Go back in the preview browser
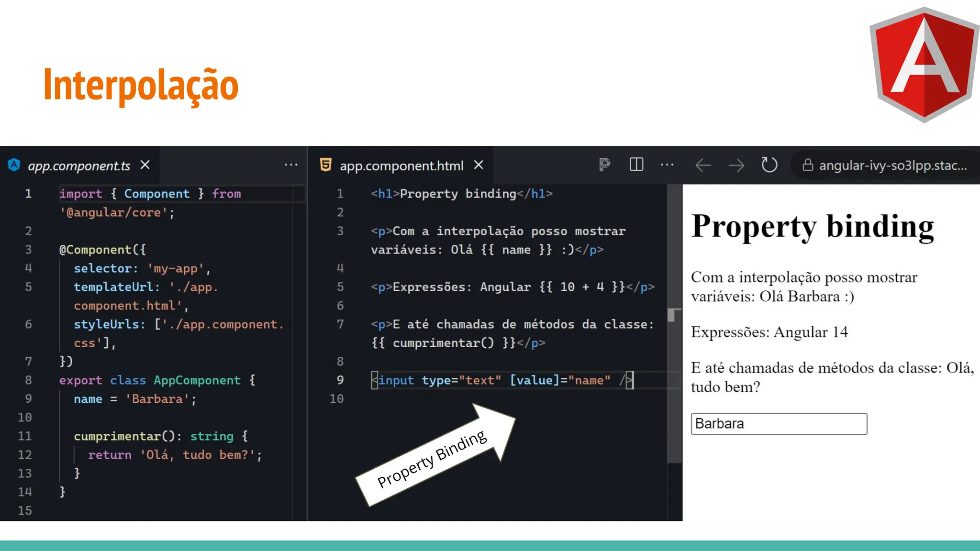 (x=703, y=165)
